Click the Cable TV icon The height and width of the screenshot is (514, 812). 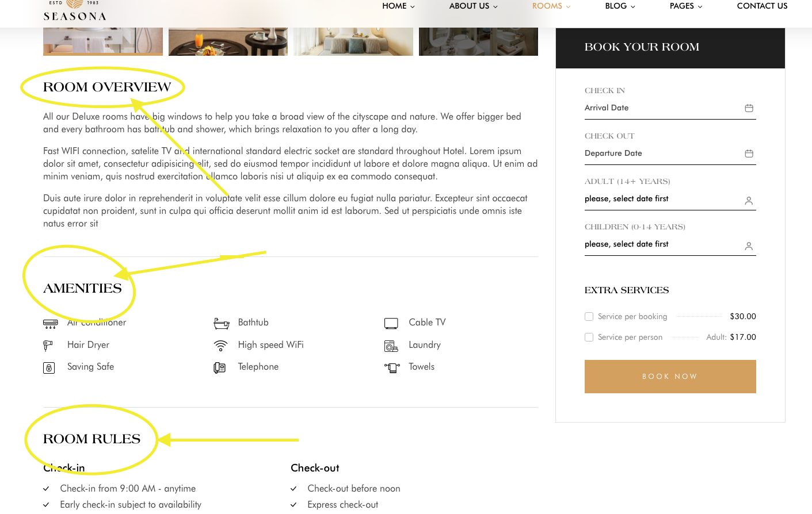click(x=391, y=323)
